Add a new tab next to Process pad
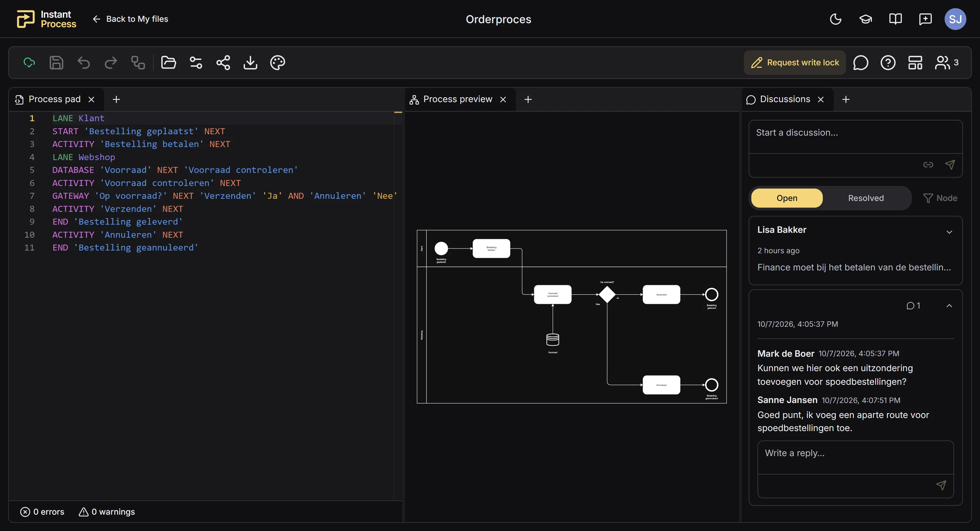Screen dimensions: 980x531 click(x=116, y=99)
